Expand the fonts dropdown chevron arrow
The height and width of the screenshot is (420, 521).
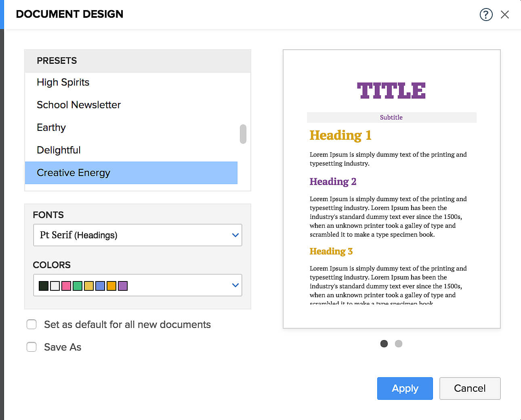(x=235, y=235)
